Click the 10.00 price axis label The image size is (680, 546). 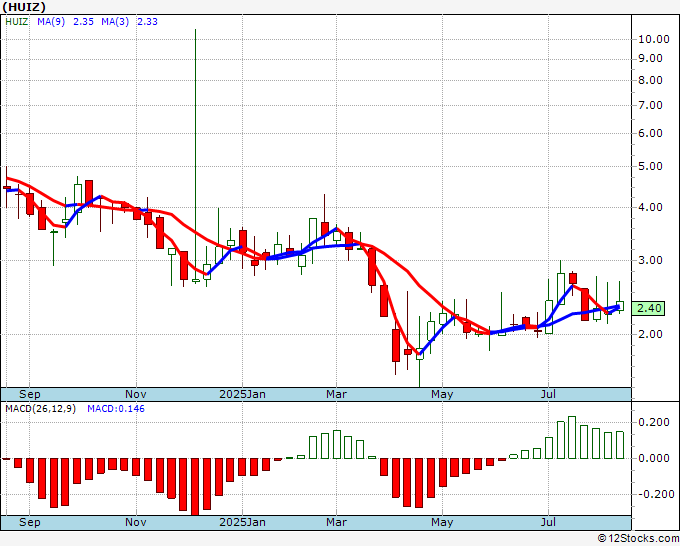tap(654, 39)
